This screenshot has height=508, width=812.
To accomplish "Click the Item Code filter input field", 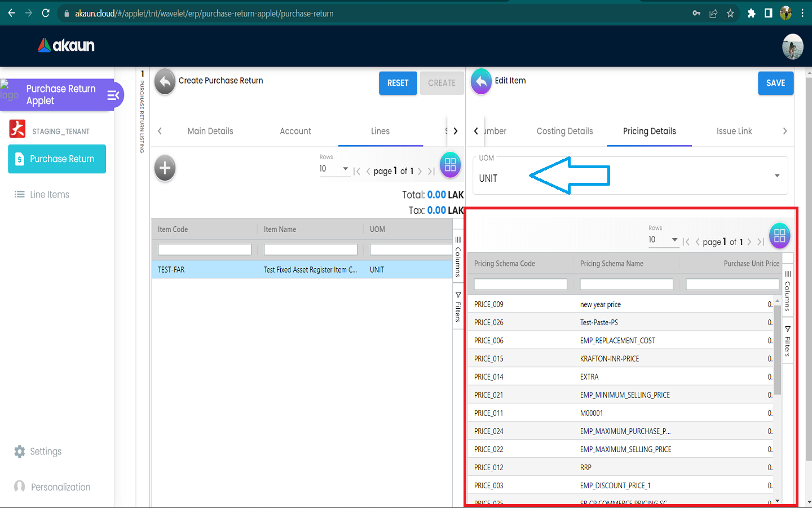I will 204,249.
